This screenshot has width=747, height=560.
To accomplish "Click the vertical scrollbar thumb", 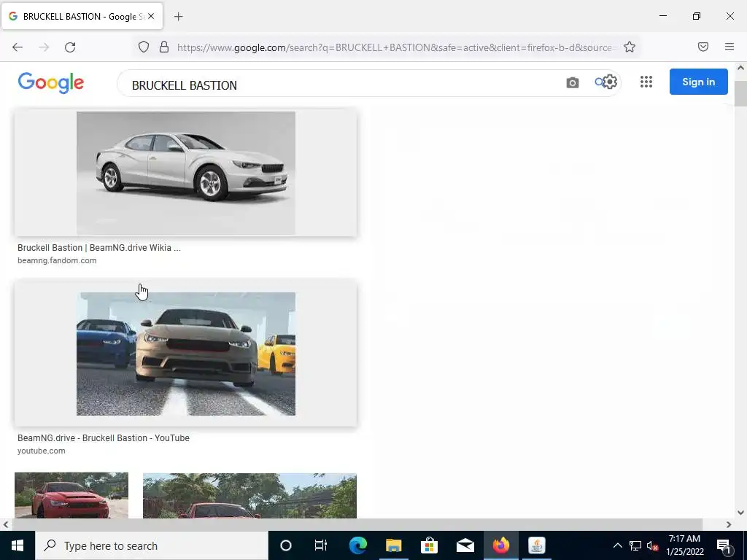I will 740,94.
